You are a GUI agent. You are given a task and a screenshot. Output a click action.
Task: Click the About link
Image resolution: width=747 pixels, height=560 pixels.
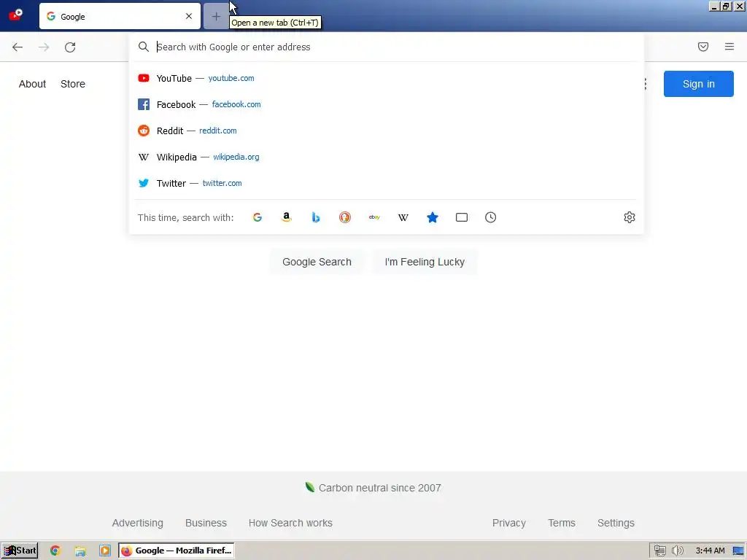coord(32,84)
